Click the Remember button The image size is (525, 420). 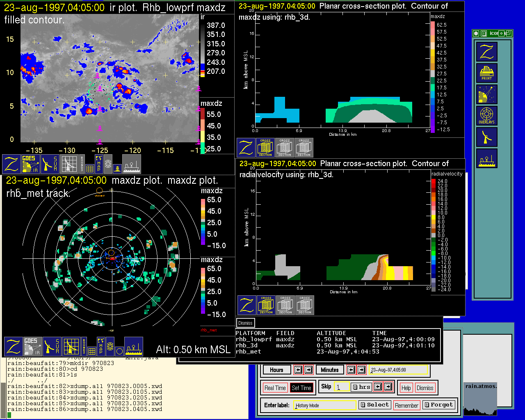(406, 405)
